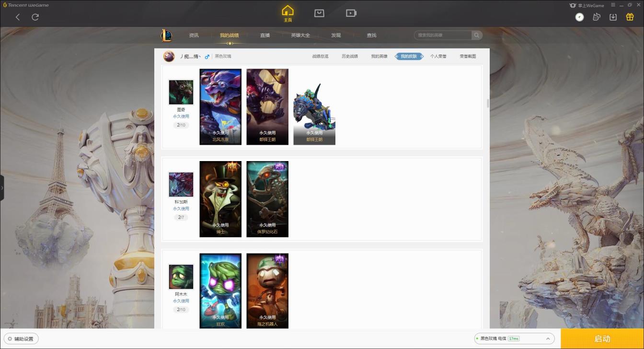The image size is (644, 349).
Task: Open the 主页 home tab icon
Action: tap(287, 13)
